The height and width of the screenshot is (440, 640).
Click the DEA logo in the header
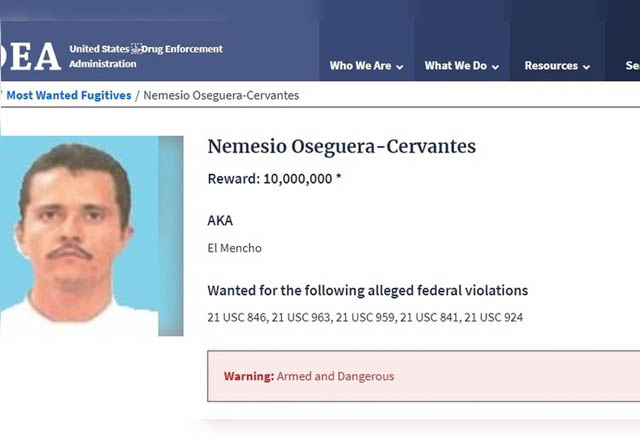click(x=30, y=57)
